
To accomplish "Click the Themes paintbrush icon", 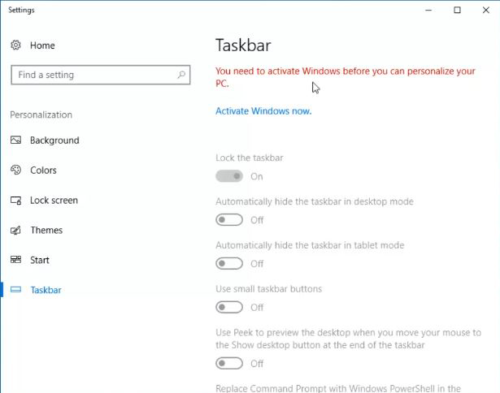I will coord(16,230).
